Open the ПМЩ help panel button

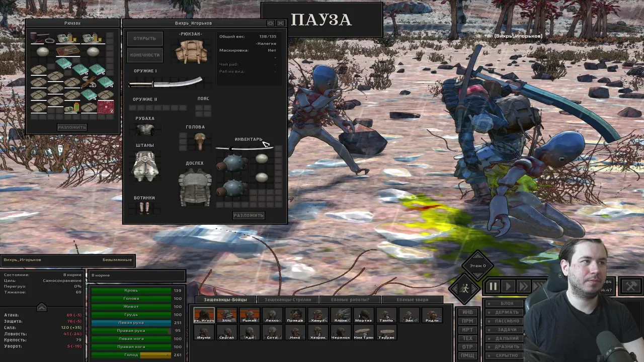[467, 355]
